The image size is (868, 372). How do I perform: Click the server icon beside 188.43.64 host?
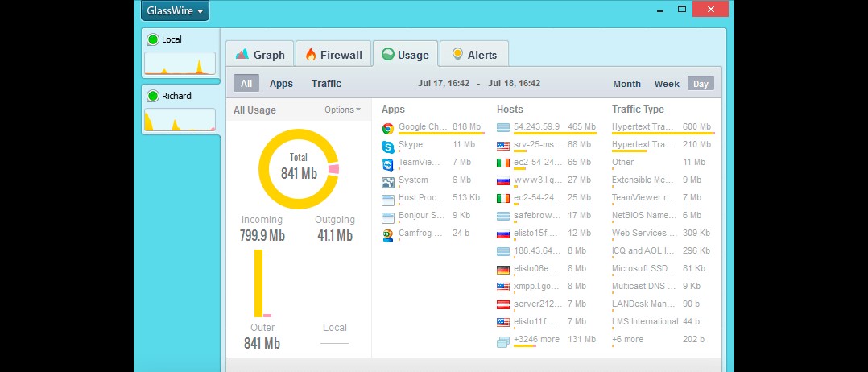[x=502, y=252]
